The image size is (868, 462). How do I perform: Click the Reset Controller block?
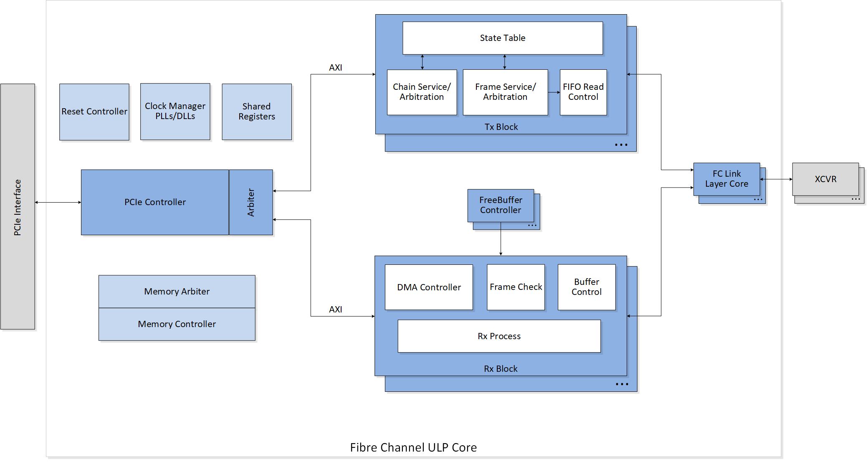tap(94, 112)
